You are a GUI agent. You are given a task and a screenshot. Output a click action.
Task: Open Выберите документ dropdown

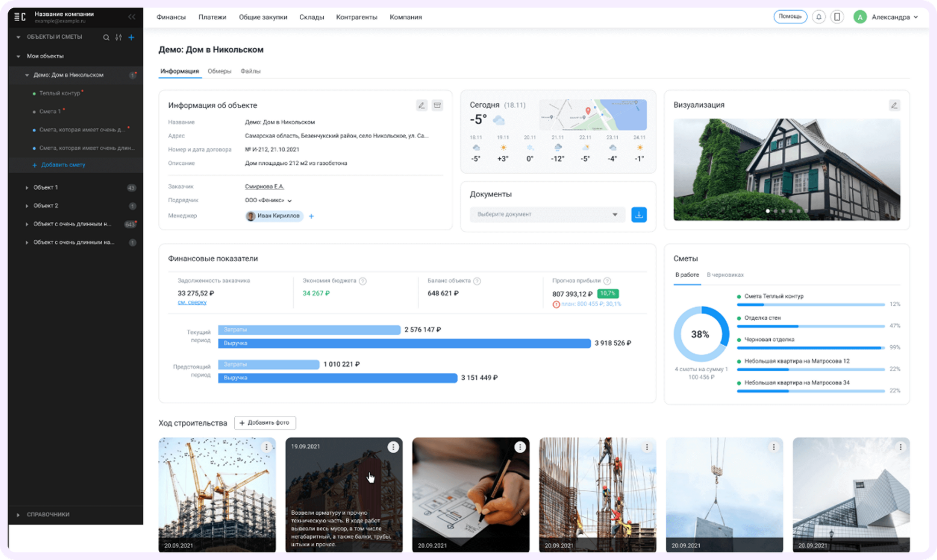[548, 214]
